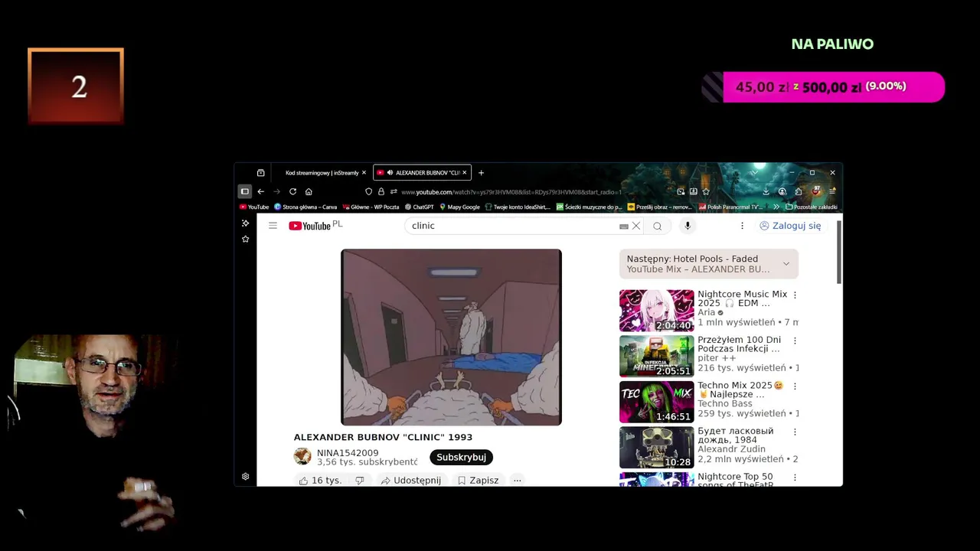980x551 pixels.
Task: Open sidebar AI sparkle icon
Action: tap(245, 223)
